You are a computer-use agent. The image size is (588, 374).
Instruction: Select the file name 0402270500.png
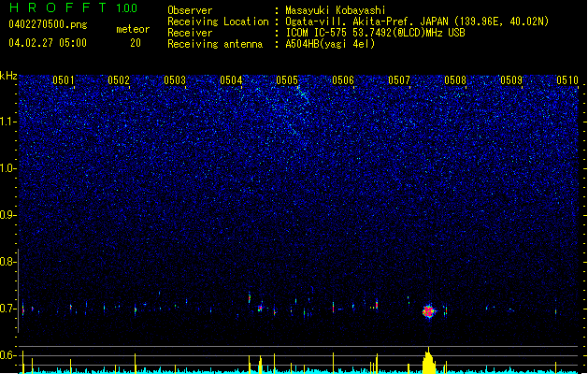tap(48, 25)
